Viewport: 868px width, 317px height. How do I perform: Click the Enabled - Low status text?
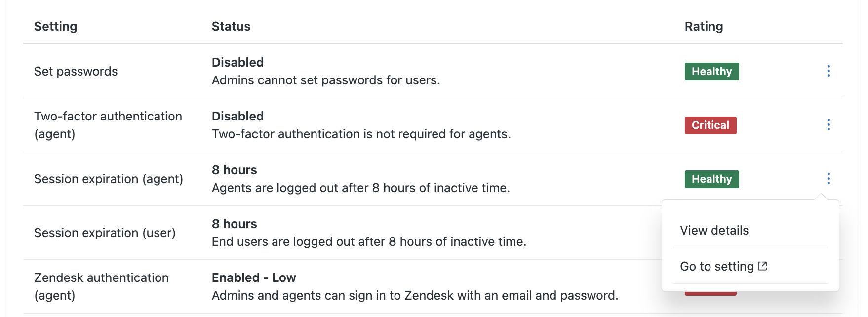(x=254, y=278)
